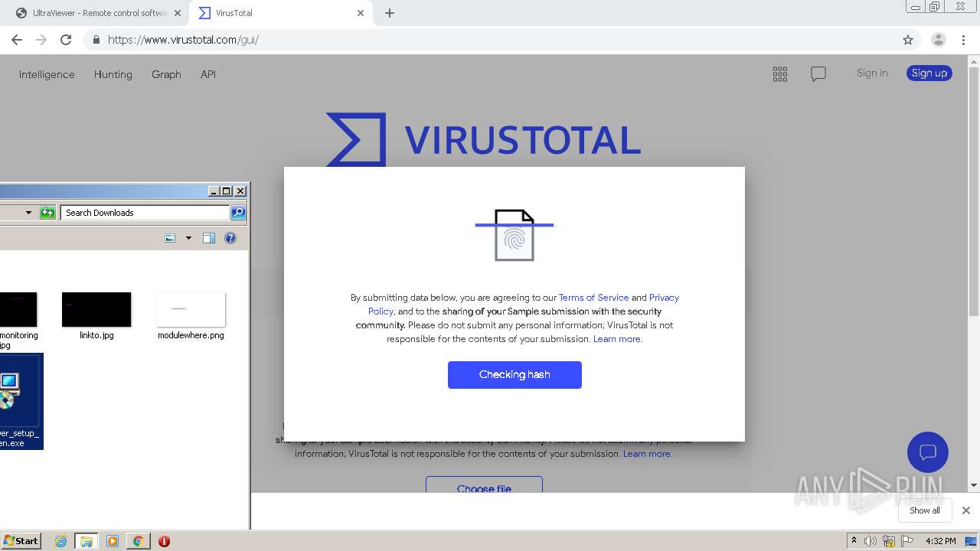Viewport: 980px width, 551px height.
Task: Open the Windows Start button
Action: click(21, 541)
